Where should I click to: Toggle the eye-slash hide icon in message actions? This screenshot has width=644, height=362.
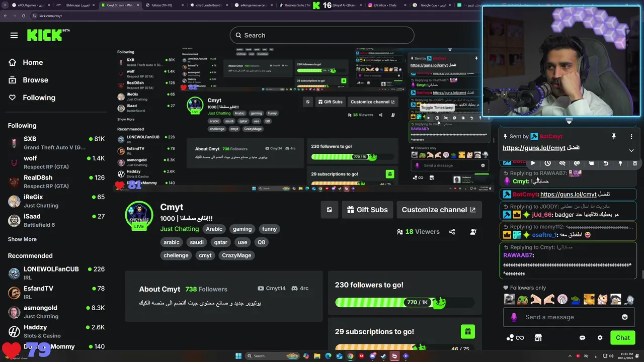[x=562, y=163]
